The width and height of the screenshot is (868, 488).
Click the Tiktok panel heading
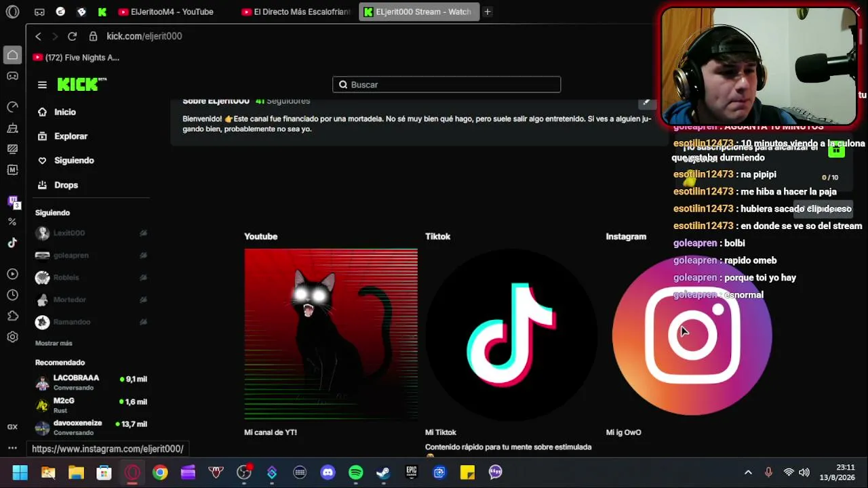click(437, 237)
